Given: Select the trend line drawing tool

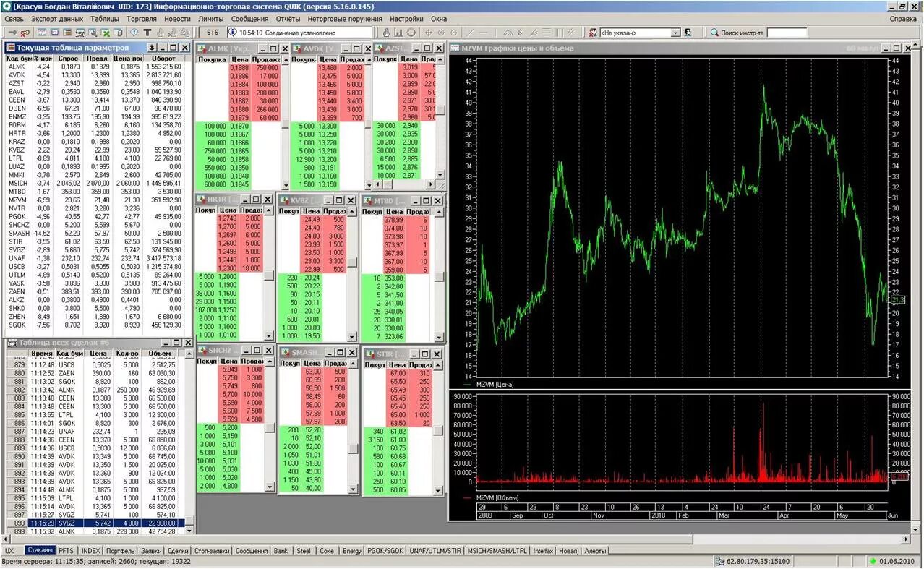Looking at the screenshot, I should click(x=471, y=33).
